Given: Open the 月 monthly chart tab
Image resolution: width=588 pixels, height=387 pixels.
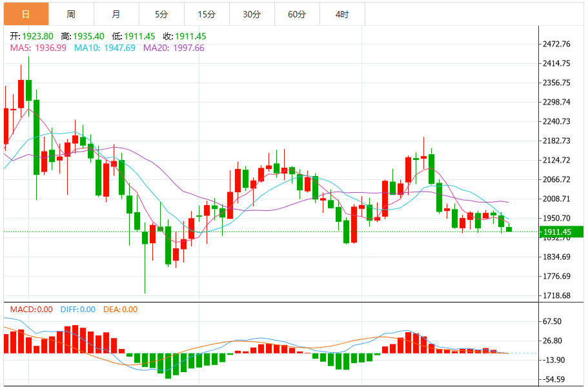Looking at the screenshot, I should point(116,14).
